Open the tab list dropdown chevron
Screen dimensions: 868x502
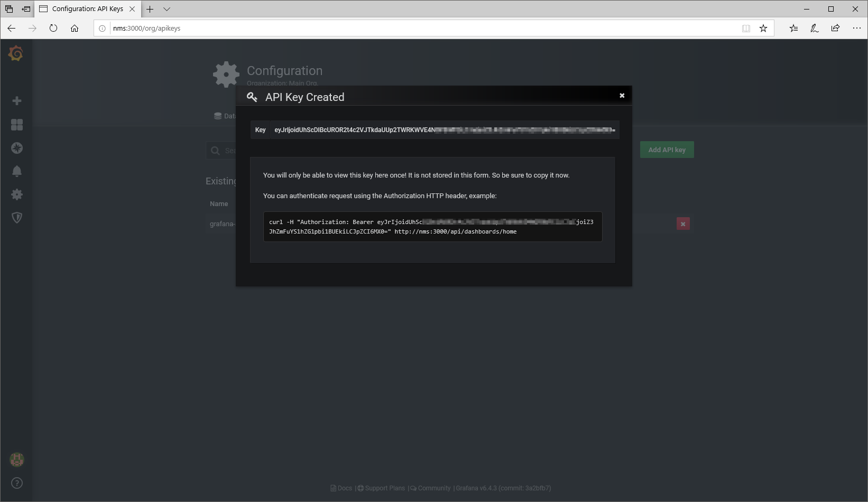tap(167, 9)
